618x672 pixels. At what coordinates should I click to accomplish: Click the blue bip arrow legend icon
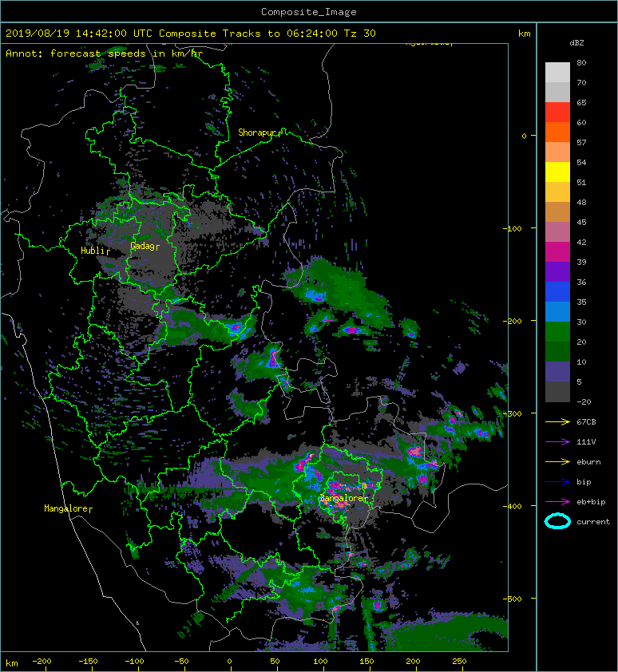(557, 482)
